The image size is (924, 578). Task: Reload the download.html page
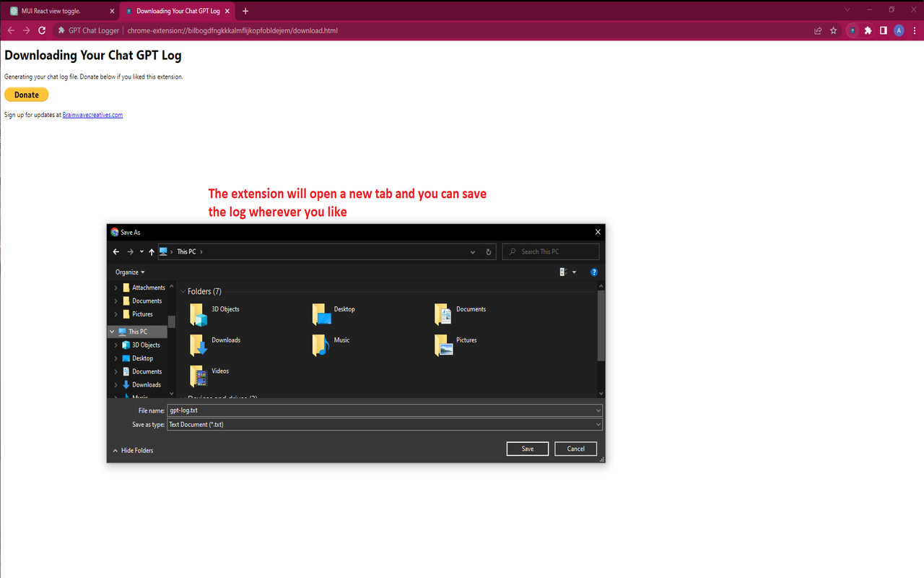click(41, 30)
